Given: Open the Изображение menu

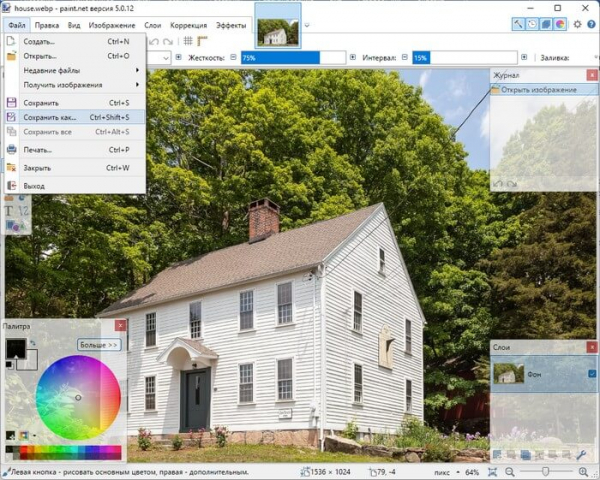Looking at the screenshot, I should pos(112,25).
